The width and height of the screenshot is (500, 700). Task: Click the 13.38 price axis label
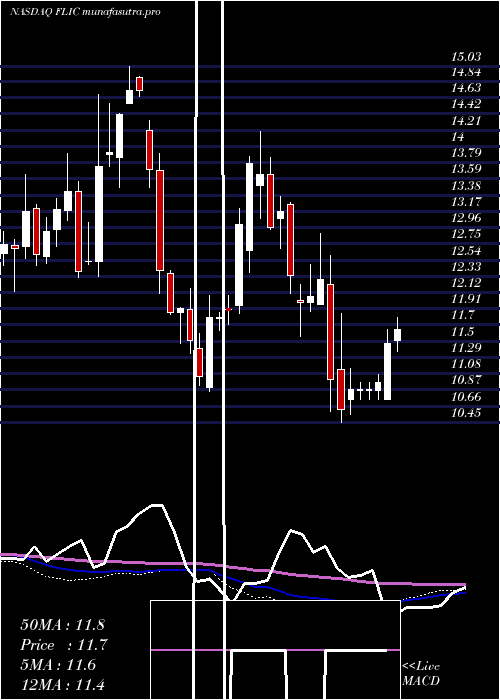467,185
